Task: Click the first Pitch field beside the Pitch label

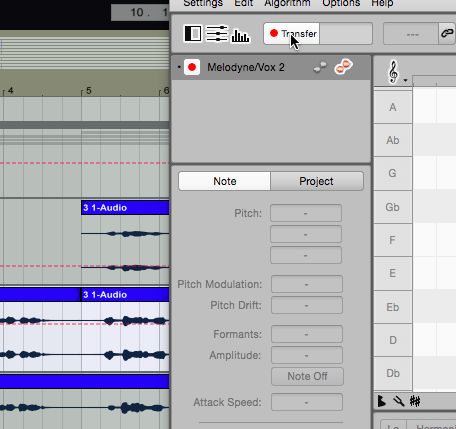Action: pyautogui.click(x=306, y=213)
